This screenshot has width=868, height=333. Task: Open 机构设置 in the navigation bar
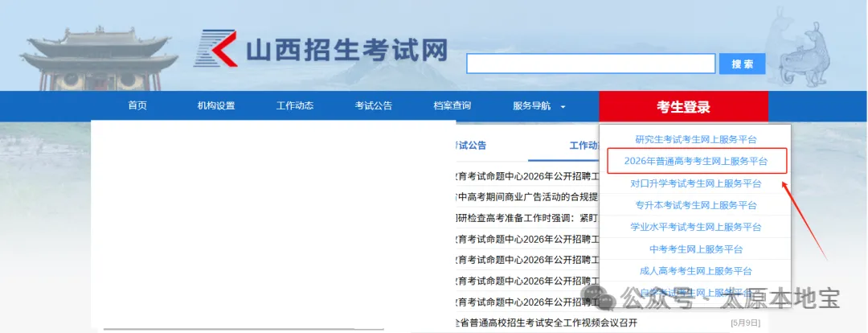pyautogui.click(x=216, y=106)
